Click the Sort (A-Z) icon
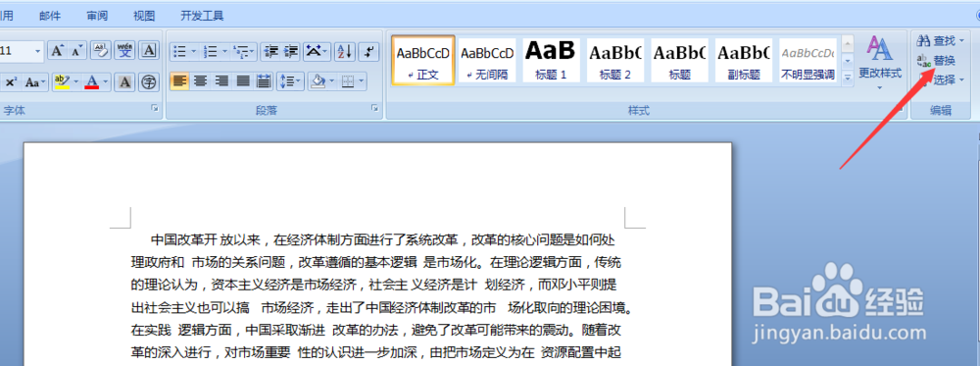The width and height of the screenshot is (980, 366). click(344, 51)
